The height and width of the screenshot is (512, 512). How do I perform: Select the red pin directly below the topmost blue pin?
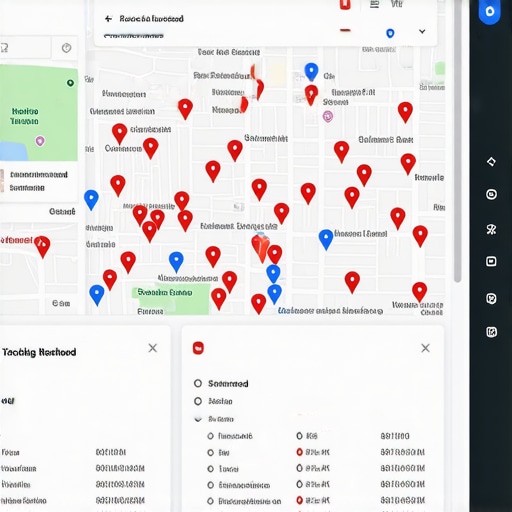click(311, 94)
